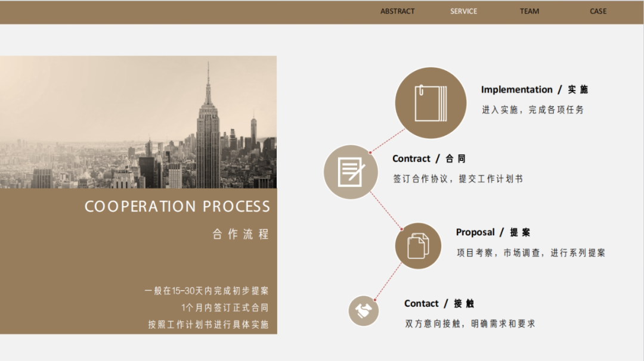Click the Contact handshake icon
Screen dimensions: 644x361
[x=364, y=311]
